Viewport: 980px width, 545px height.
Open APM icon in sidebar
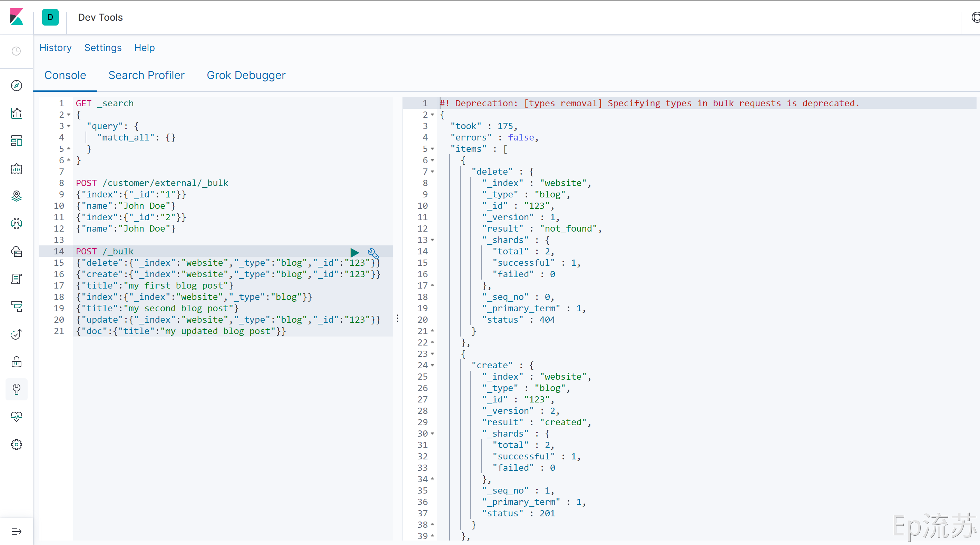coord(16,306)
